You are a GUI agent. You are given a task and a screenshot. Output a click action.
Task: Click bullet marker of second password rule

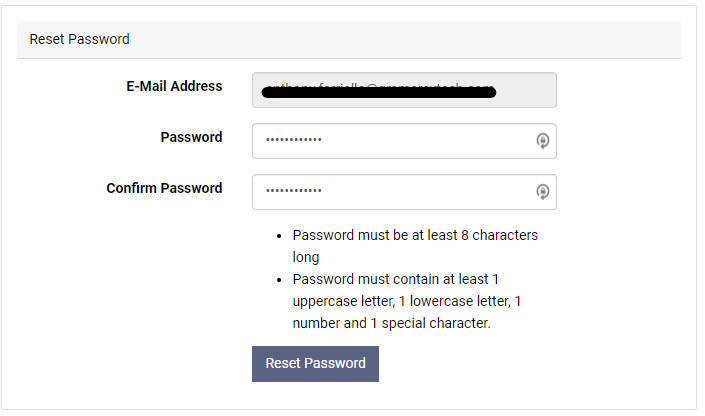(279, 280)
